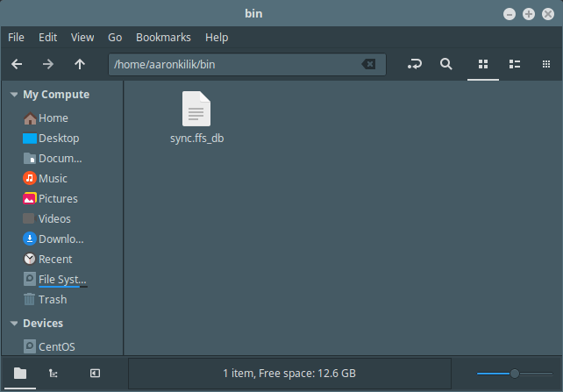Show Places in the sidebar
This screenshot has width=563, height=392.
[x=19, y=373]
